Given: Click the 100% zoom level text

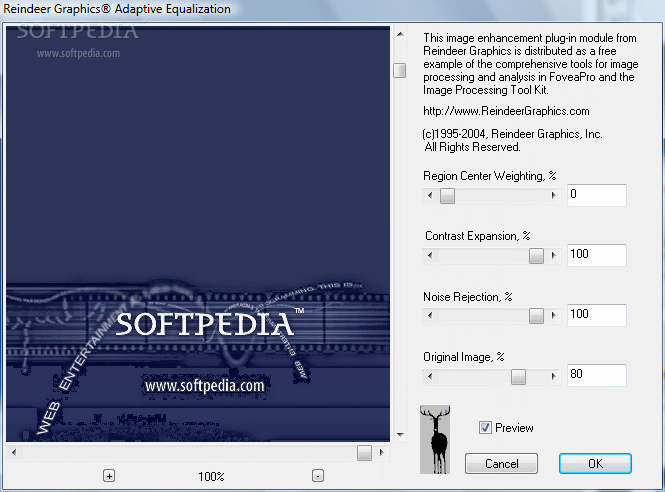Looking at the screenshot, I should tap(211, 477).
